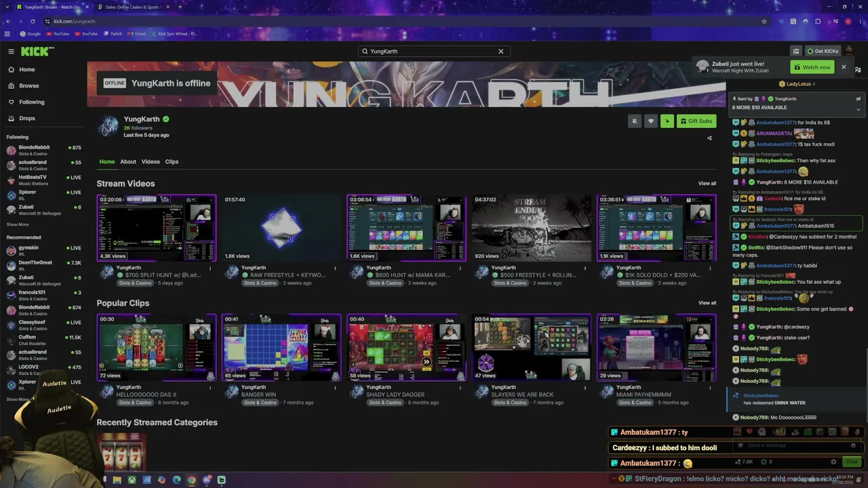Open the Kick shop icon beside Get KICKs
868x488 pixels.
pos(795,52)
